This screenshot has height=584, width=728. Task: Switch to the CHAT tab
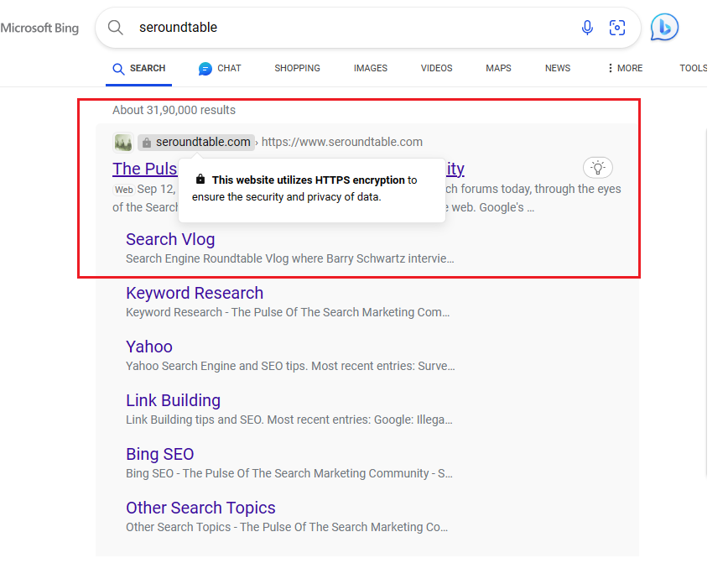pyautogui.click(x=220, y=68)
